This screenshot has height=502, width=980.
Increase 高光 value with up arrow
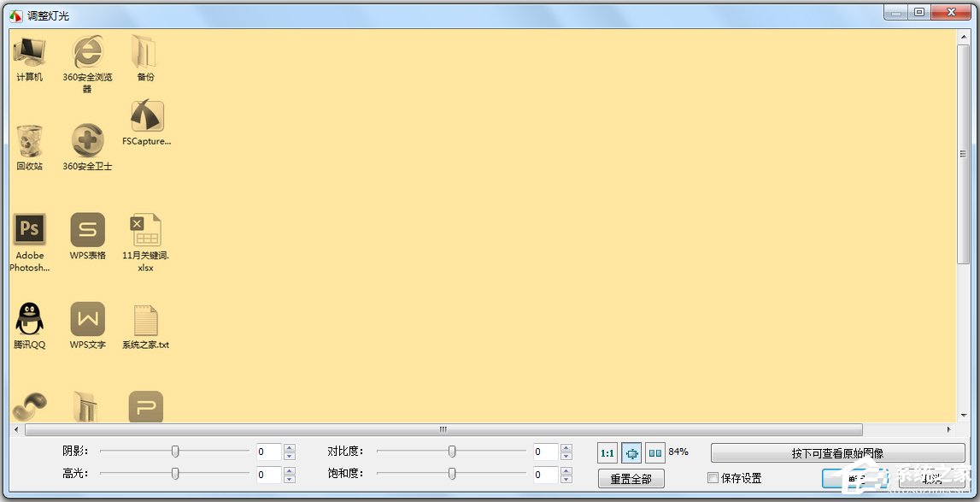tap(290, 470)
